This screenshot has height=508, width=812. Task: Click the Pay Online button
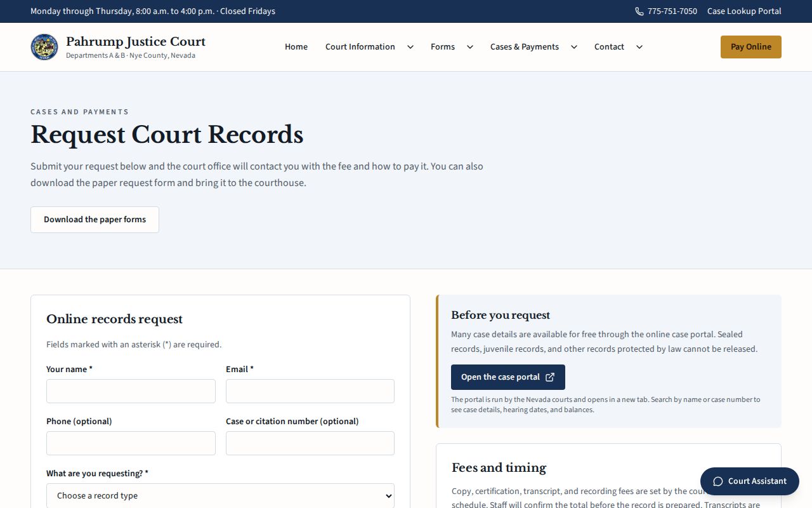coord(751,47)
